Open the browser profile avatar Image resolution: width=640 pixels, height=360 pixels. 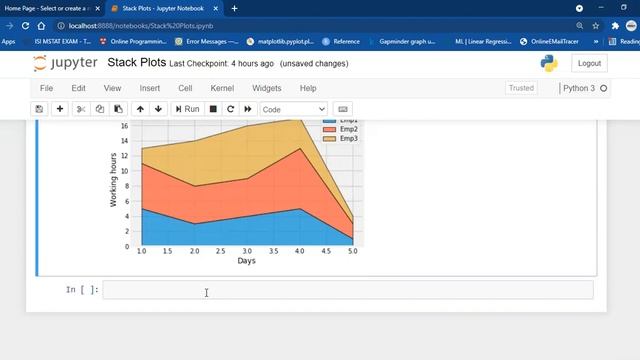point(631,26)
